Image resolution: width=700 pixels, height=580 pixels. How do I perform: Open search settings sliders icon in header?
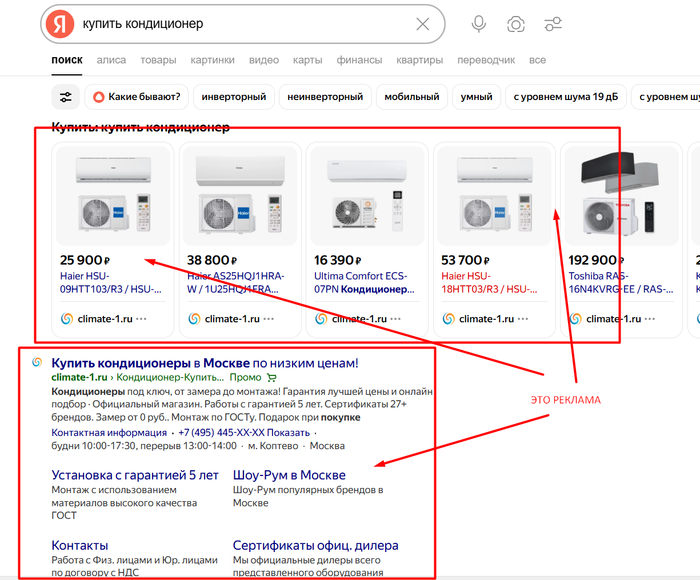pyautogui.click(x=553, y=24)
